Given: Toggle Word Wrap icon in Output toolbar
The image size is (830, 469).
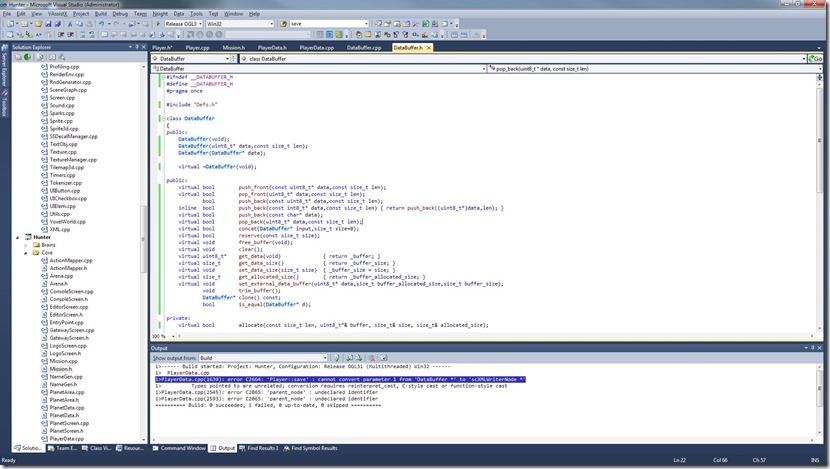Looking at the screenshot, I should point(384,358).
